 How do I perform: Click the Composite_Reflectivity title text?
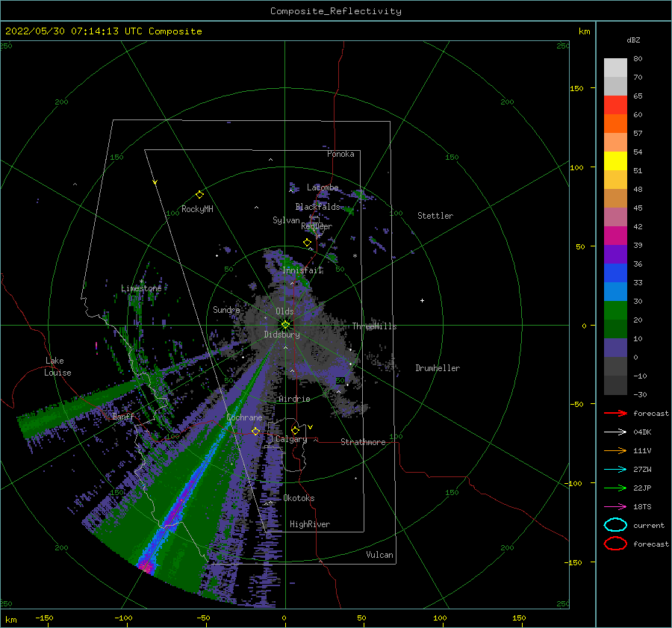coord(336,11)
